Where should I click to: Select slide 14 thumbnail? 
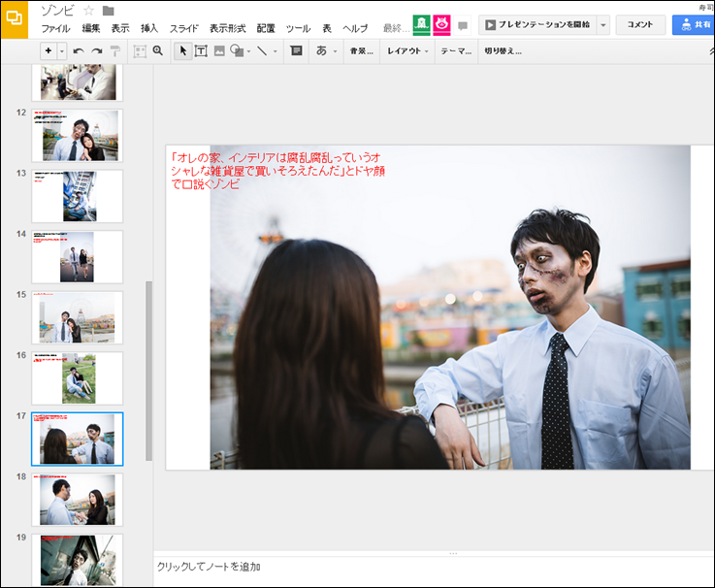77,257
